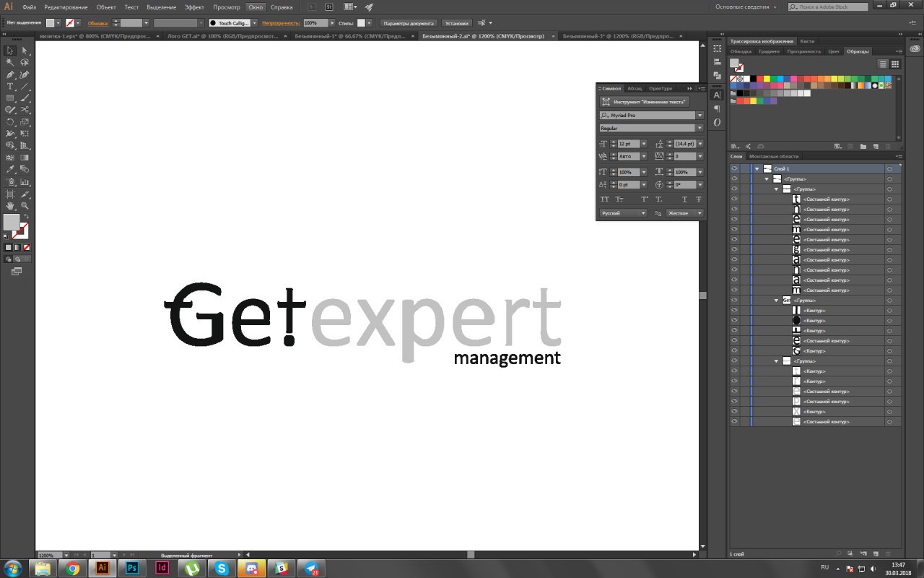Select the Scale tool
Image resolution: width=924 pixels, height=578 pixels.
pos(25,121)
